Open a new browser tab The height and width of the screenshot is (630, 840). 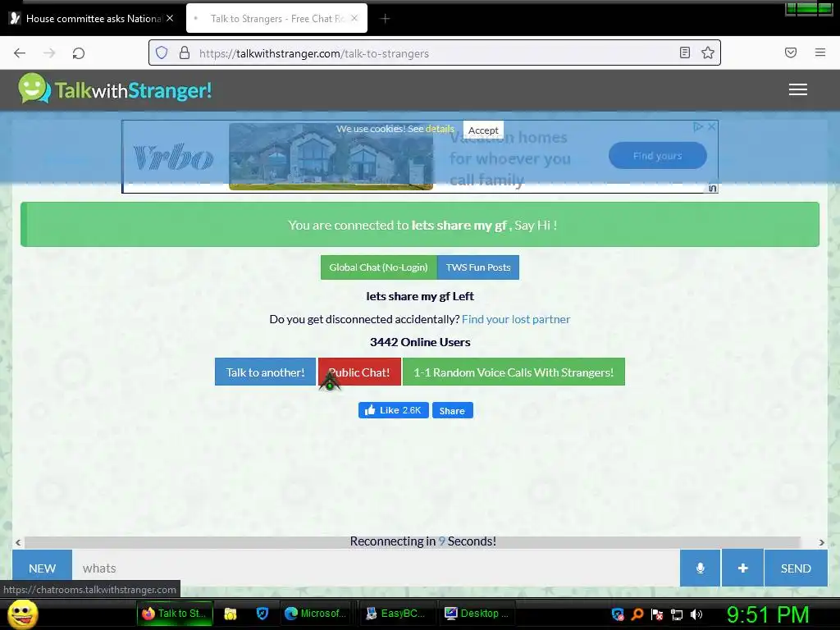(385, 19)
